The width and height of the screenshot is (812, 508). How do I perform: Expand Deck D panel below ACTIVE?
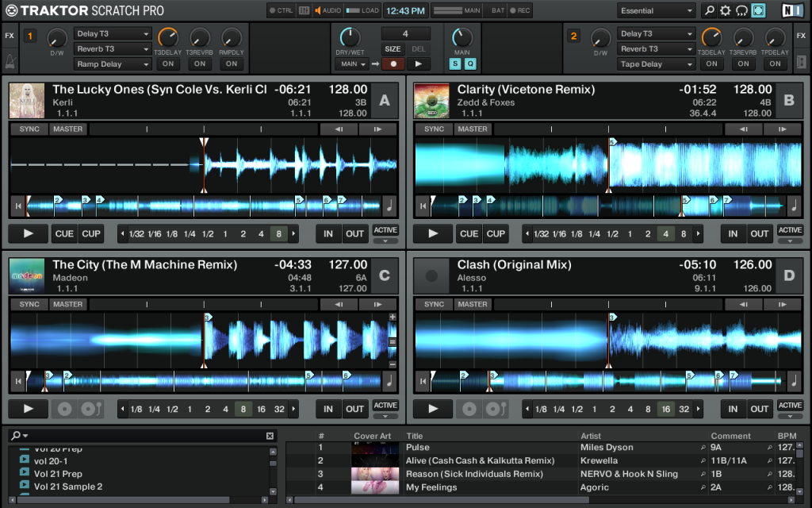pos(790,416)
